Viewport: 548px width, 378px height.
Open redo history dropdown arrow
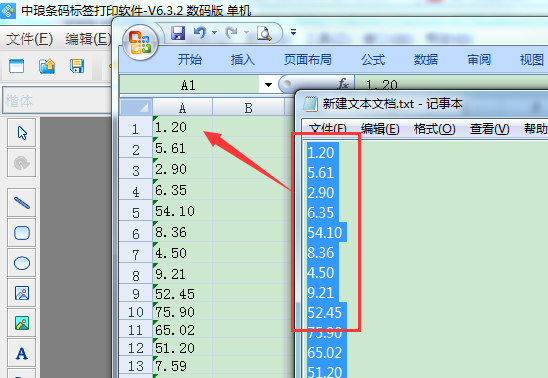click(x=246, y=32)
